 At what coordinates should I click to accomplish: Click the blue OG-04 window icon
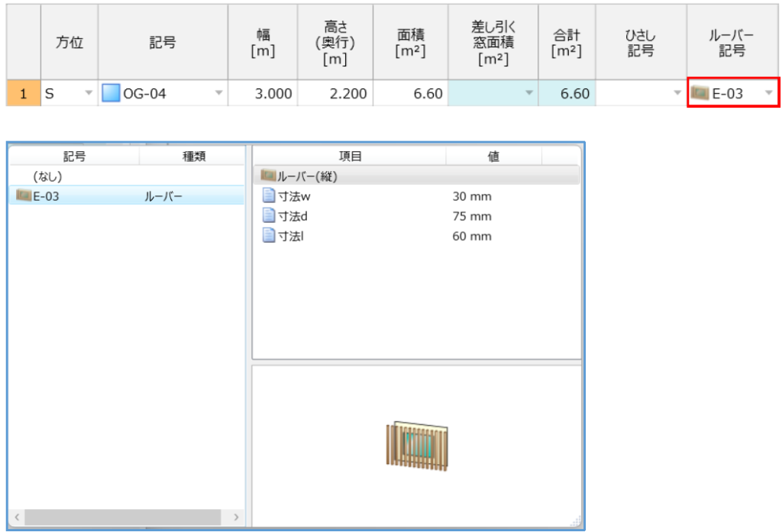[x=111, y=94]
